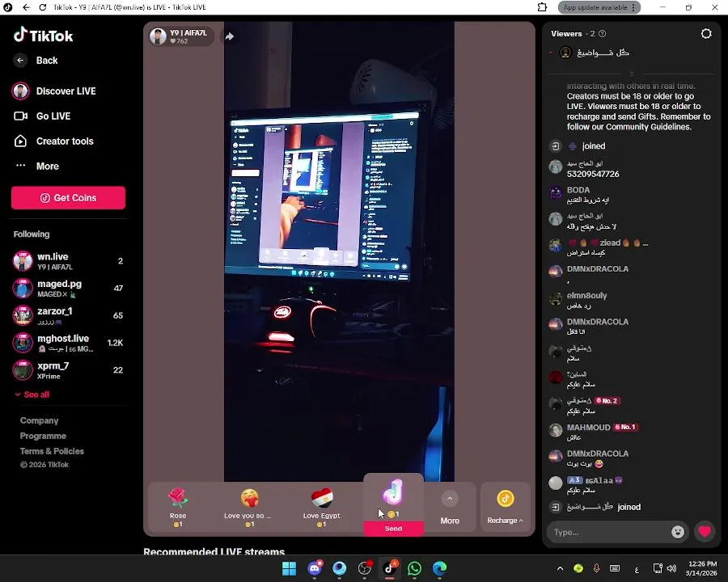Image resolution: width=728 pixels, height=582 pixels.
Task: Open Windows Start menu
Action: [290, 568]
